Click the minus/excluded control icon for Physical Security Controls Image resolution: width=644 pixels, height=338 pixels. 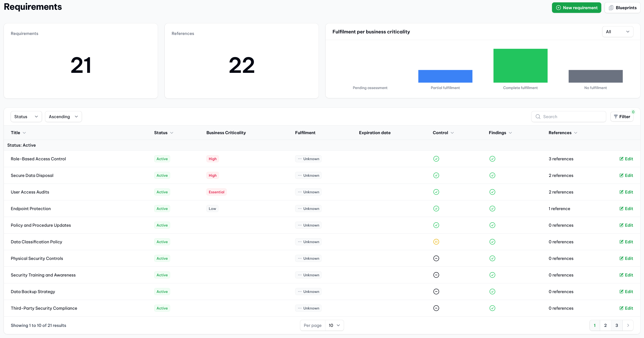436,258
